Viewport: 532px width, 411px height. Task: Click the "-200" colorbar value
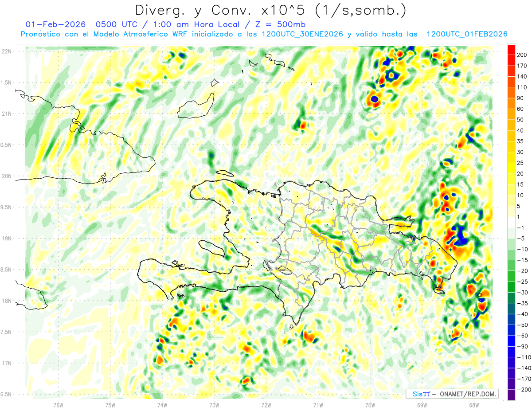click(525, 390)
